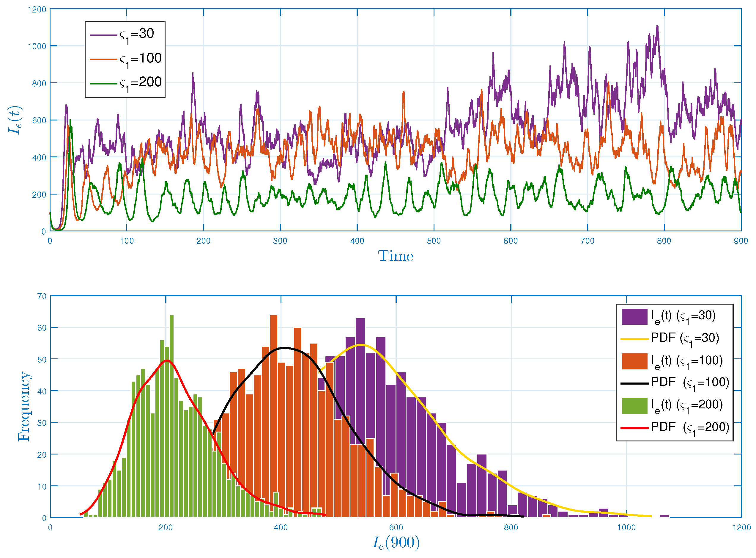Screen dimensions: 756x558
Task: Click the green histogram swatch in bottom legend
Action: tap(634, 406)
